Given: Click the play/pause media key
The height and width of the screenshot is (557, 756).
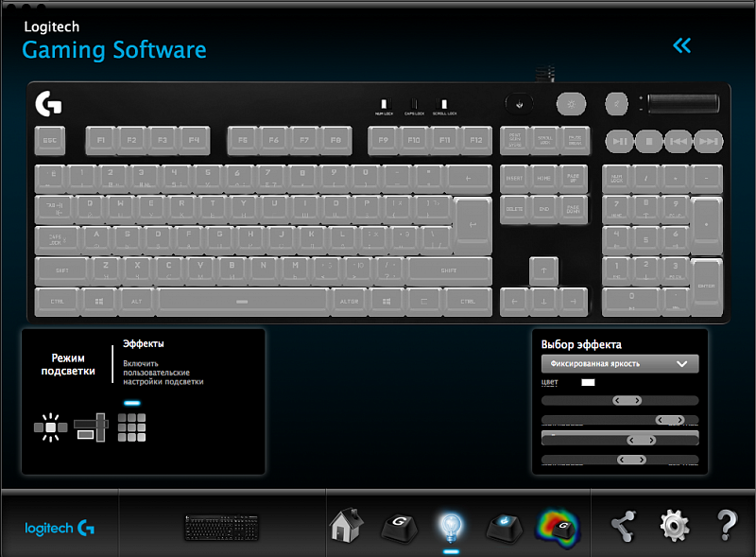Looking at the screenshot, I should pyautogui.click(x=620, y=142).
